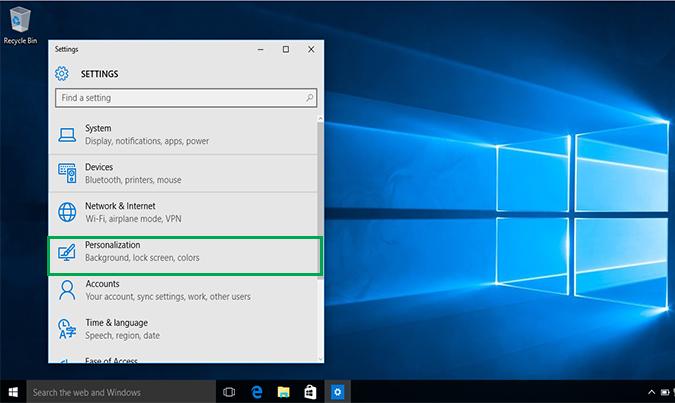Image resolution: width=675 pixels, height=403 pixels.
Task: Open the Windows Start menu
Action: tap(13, 392)
